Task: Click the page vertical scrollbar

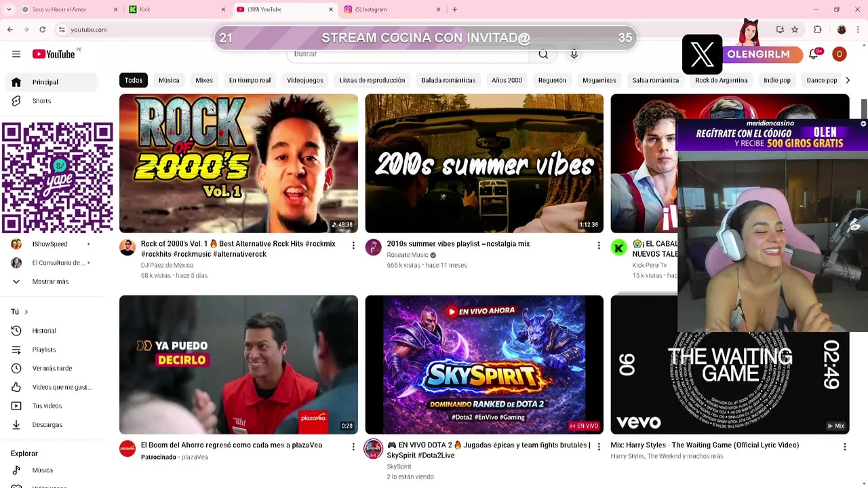Action: click(x=864, y=108)
